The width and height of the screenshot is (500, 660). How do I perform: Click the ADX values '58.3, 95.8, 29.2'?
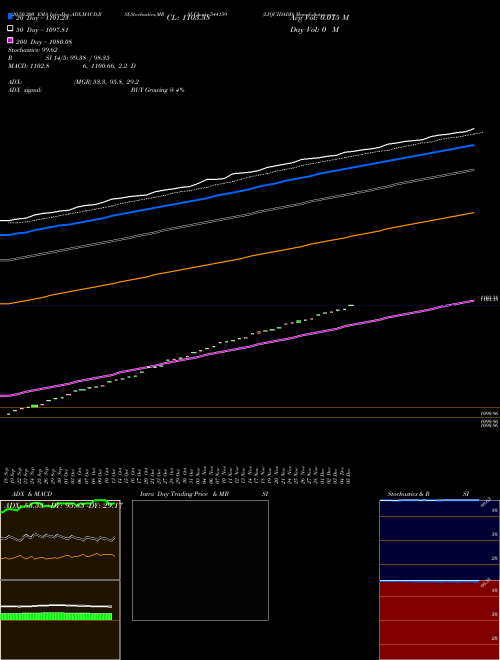point(116,82)
